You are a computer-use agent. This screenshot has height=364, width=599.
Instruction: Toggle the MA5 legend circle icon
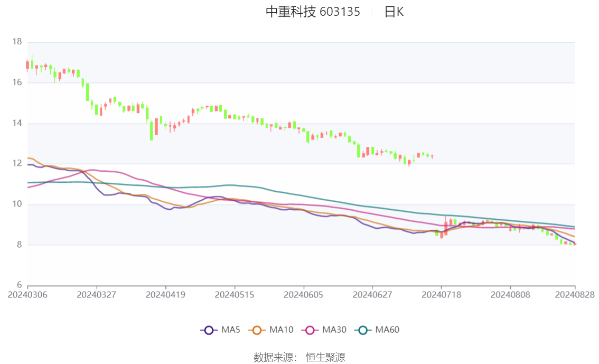209,330
